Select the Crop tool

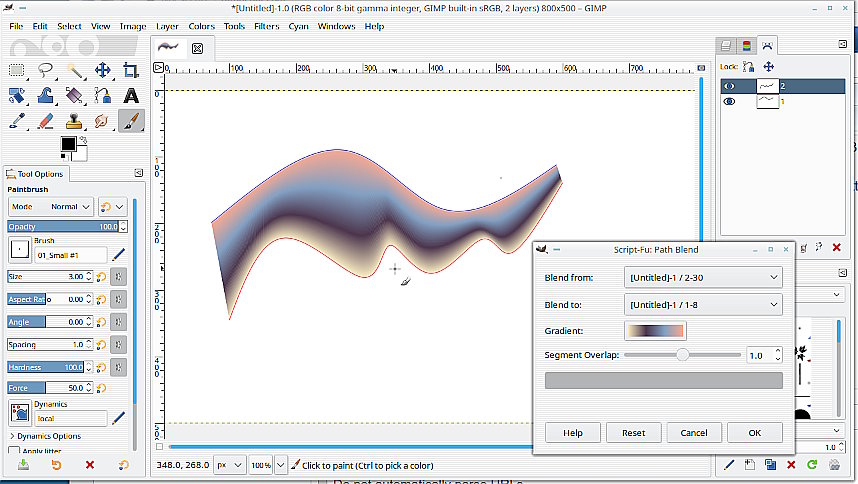pyautogui.click(x=131, y=70)
